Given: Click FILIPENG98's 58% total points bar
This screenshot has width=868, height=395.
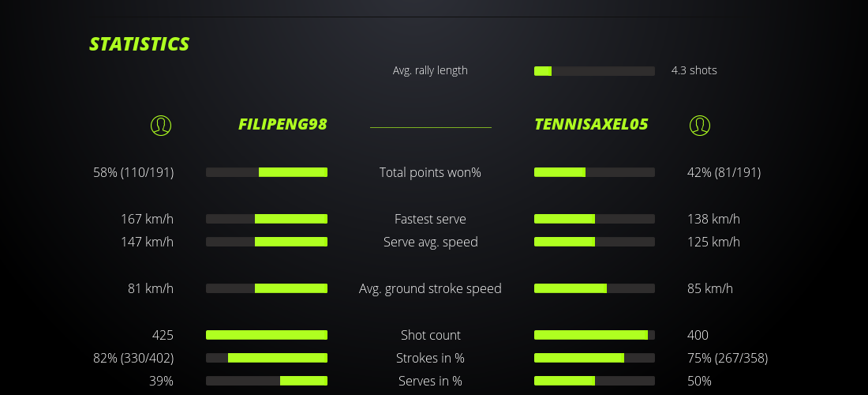Looking at the screenshot, I should coord(267,172).
